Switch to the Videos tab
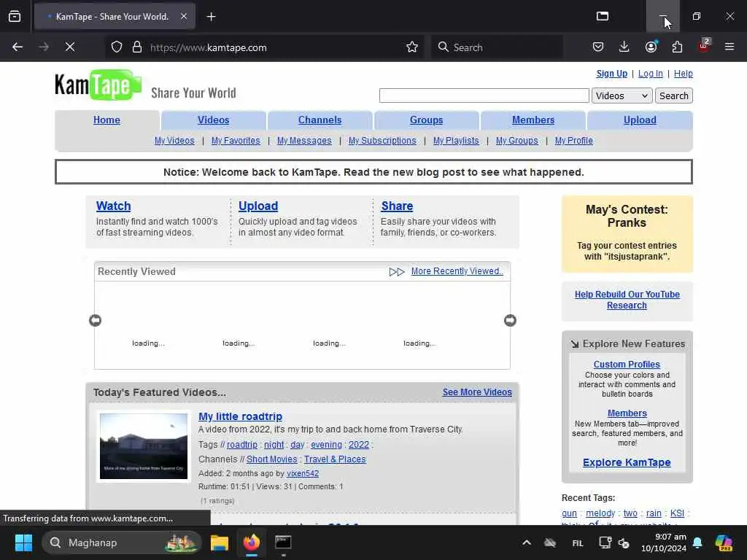Image resolution: width=747 pixels, height=560 pixels. click(x=214, y=120)
